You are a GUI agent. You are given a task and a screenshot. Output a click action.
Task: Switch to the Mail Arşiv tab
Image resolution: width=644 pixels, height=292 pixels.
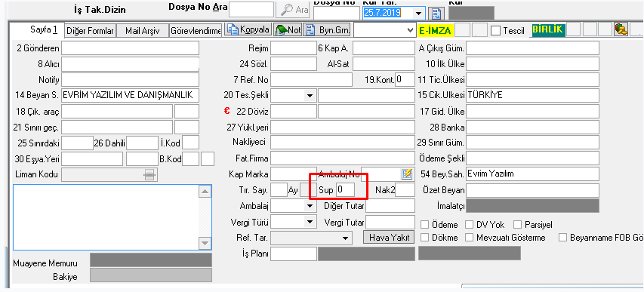coord(143,31)
